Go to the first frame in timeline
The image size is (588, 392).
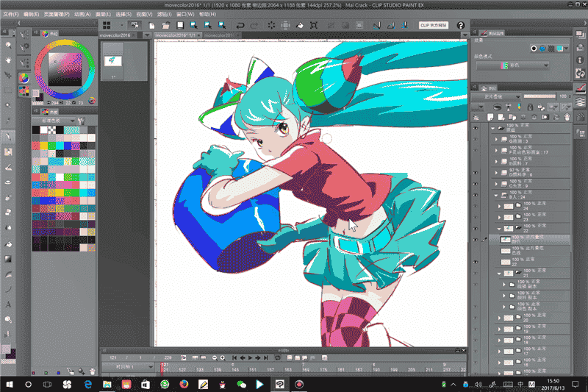[x=234, y=358]
